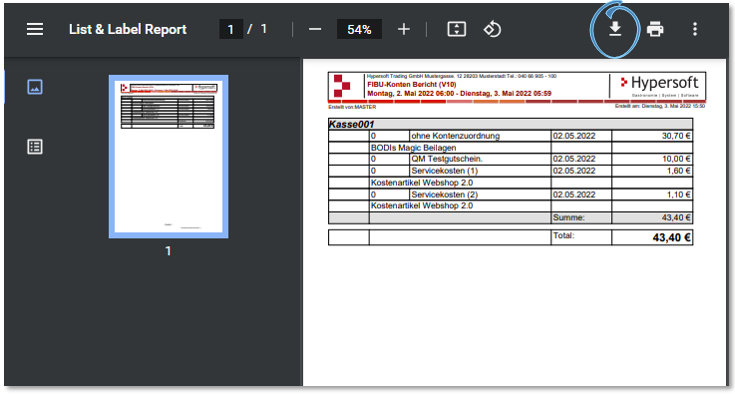The height and width of the screenshot is (395, 735).
Task: Click the fit to page button
Action: (x=457, y=29)
